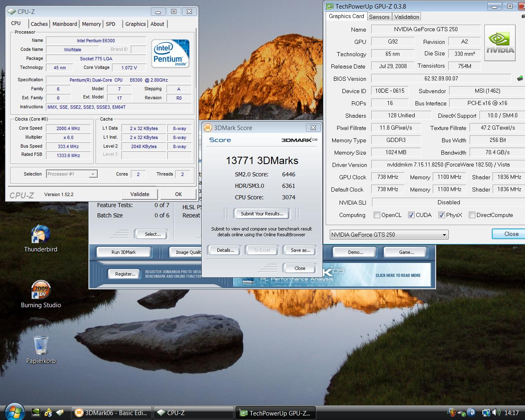Click Close in the 3DMark Score dialog

click(300, 268)
